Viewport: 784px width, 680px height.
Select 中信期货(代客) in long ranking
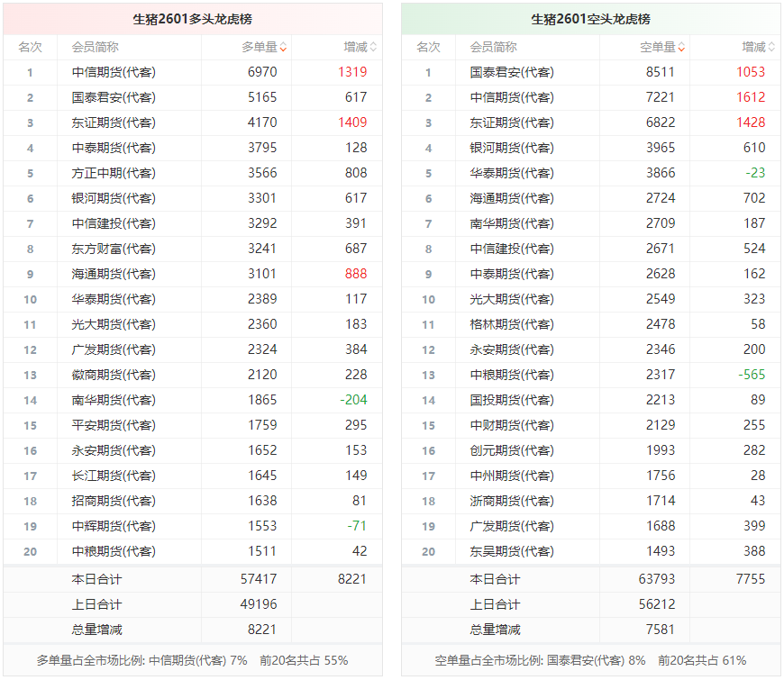(x=114, y=72)
